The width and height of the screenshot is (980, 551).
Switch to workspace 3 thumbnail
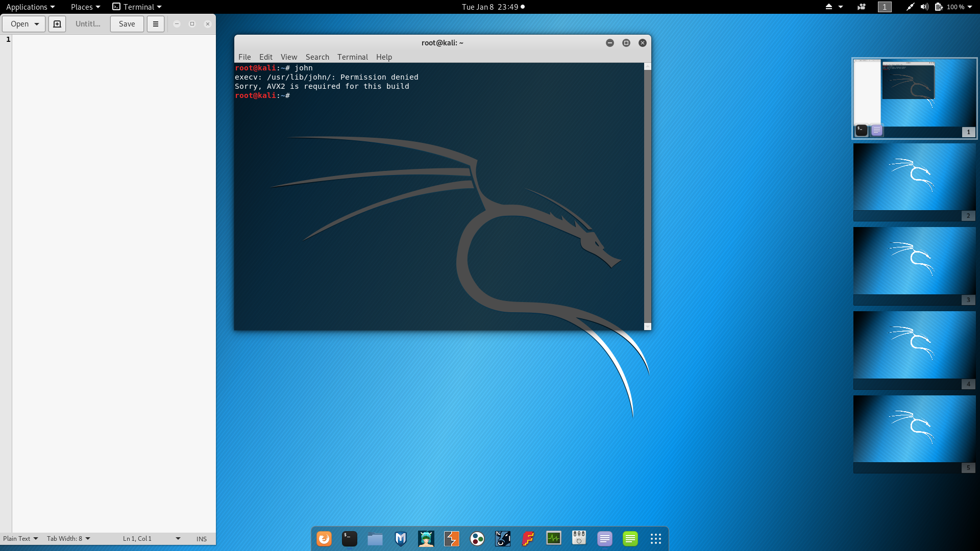(915, 266)
